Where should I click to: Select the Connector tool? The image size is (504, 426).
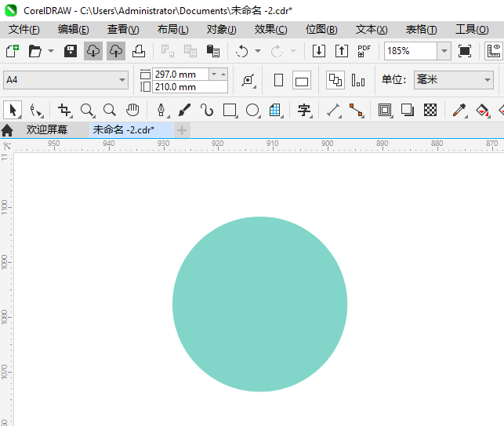tap(356, 110)
